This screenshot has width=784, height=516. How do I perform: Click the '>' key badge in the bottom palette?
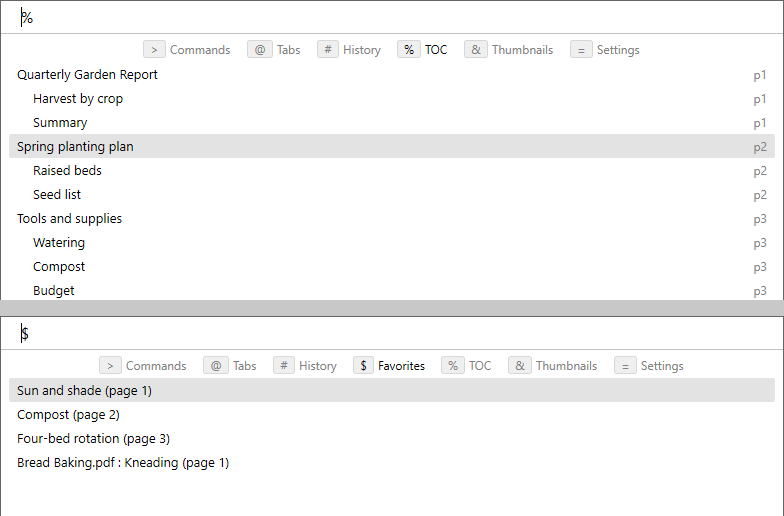(x=110, y=366)
